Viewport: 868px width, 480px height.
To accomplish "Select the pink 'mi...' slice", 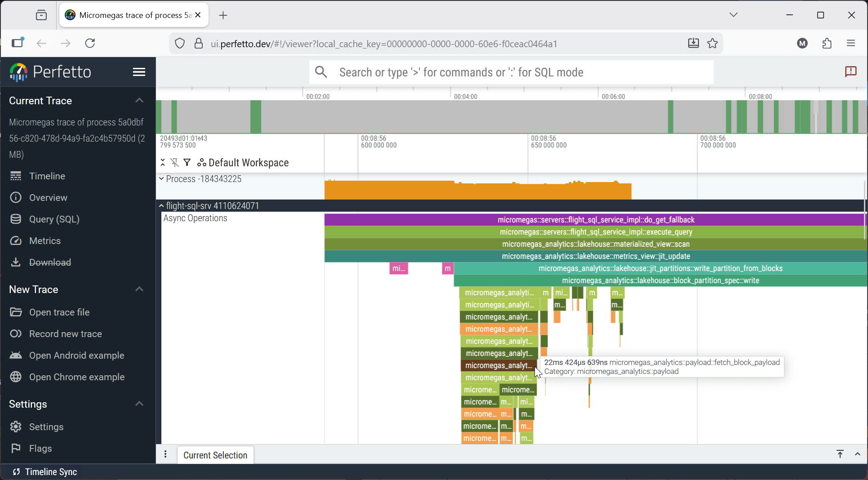I will click(x=399, y=268).
